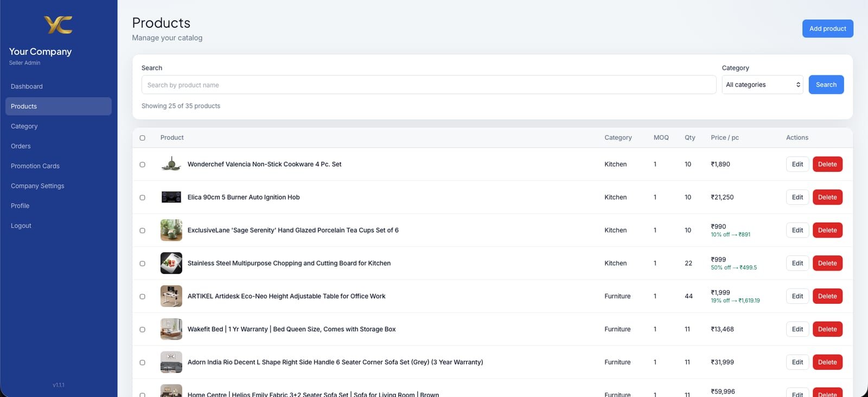This screenshot has width=868, height=397.
Task: Open Promotion Cards section
Action: (59, 166)
